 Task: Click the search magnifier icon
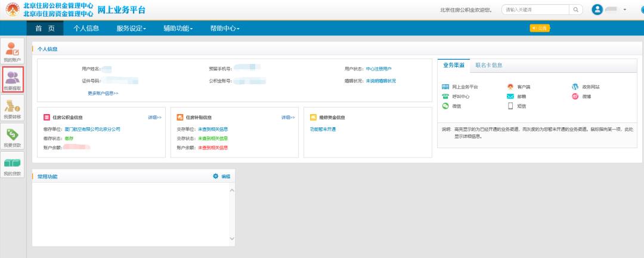pos(576,10)
